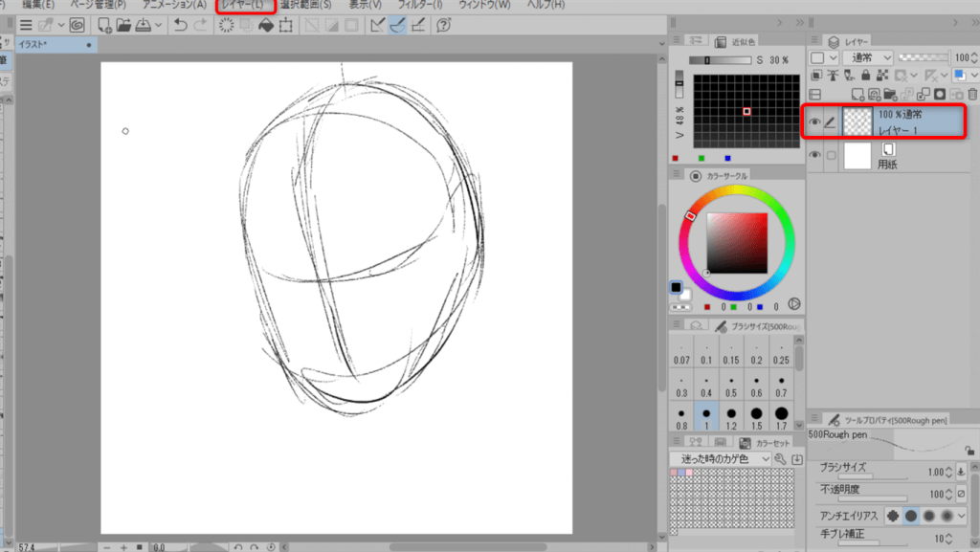The width and height of the screenshot is (980, 552).
Task: Open the mask enable dropdown arrow
Action: click(x=914, y=75)
